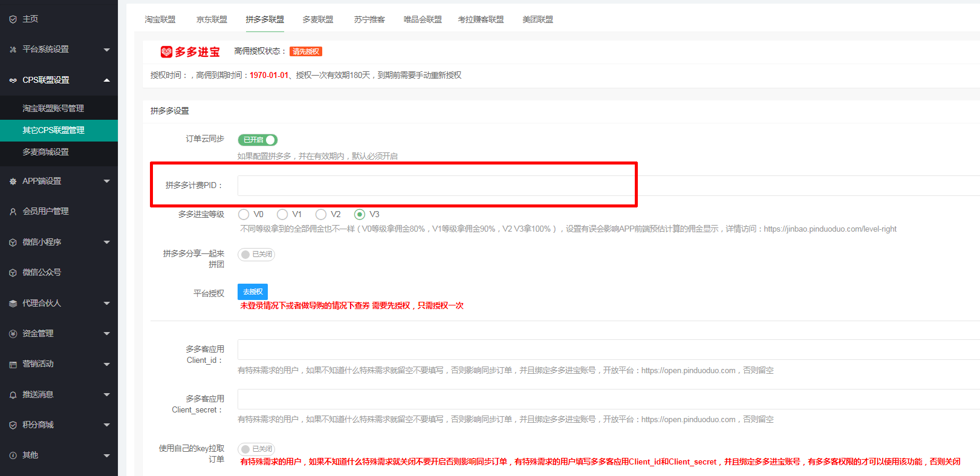This screenshot has width=980, height=476.
Task: Switch to the 拼多多联盟 tab
Action: (265, 19)
